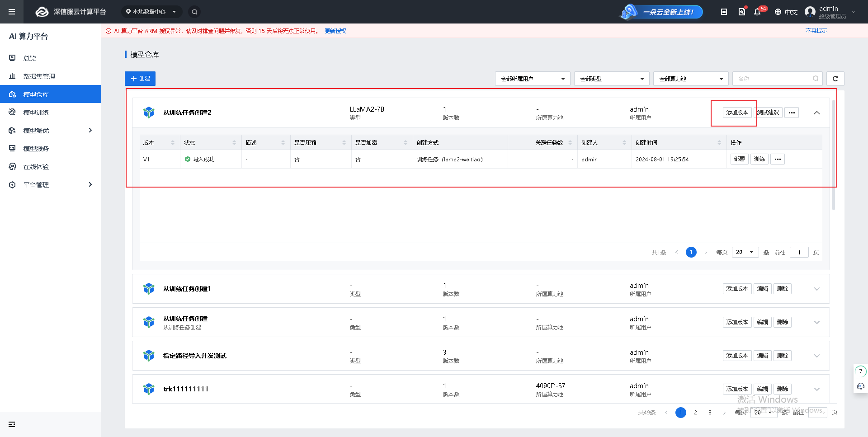Viewport: 868px width, 437px height.
Task: Open the 全部类型 filter dropdown
Action: [x=612, y=79]
